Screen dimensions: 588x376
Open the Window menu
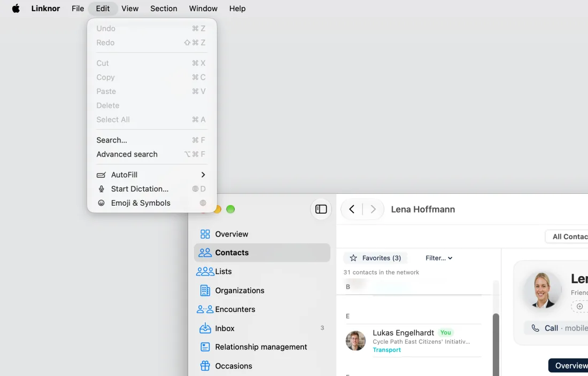(203, 8)
